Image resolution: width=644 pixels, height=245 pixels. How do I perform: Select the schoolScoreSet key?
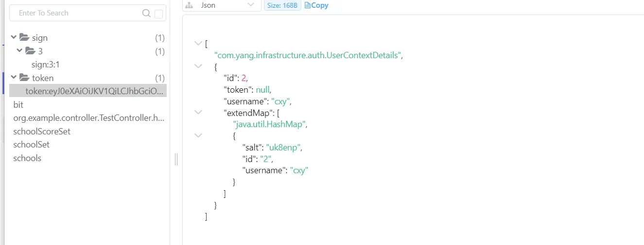pos(42,131)
